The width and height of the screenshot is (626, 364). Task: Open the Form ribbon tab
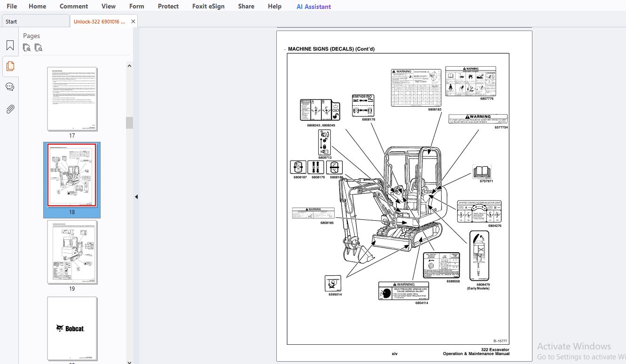pyautogui.click(x=137, y=6)
